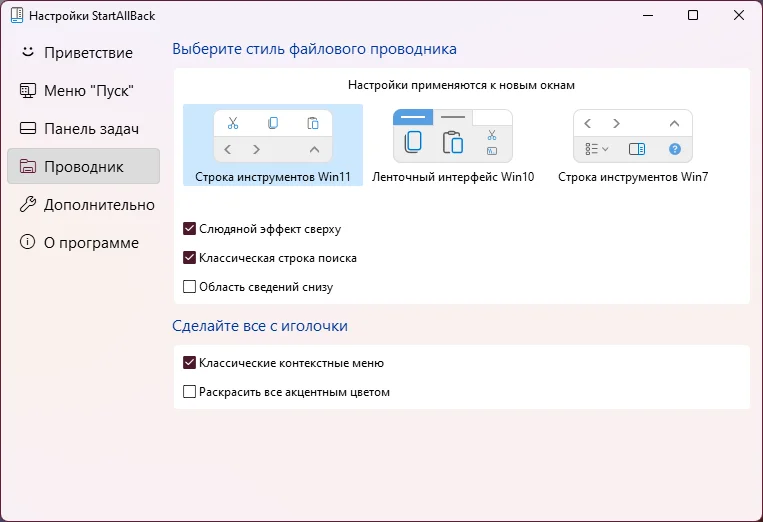Viewport: 763px width, 522px height.
Task: Click the monitor icon next to Меню "Пуск"
Action: point(28,90)
